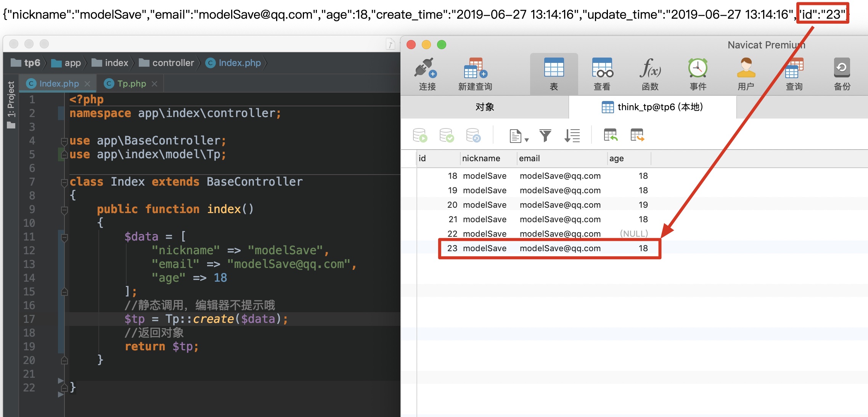Click the index breadcrumb folder

[110, 63]
